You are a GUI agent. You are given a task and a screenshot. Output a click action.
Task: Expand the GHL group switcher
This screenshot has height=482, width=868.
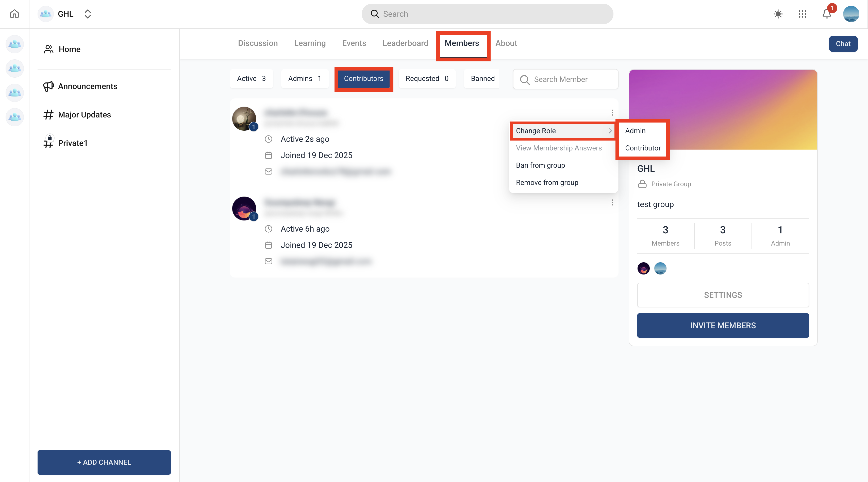click(88, 14)
